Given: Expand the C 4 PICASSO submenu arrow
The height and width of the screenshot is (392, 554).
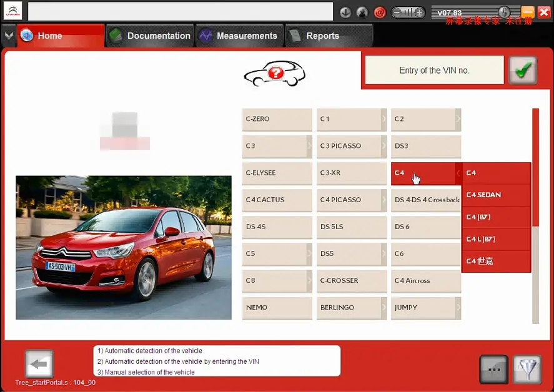Looking at the screenshot, I should point(383,200).
